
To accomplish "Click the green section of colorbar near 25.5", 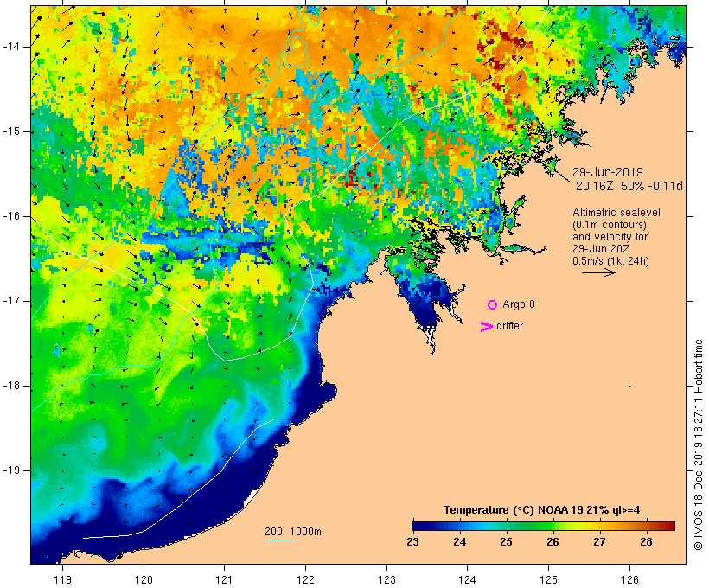I will click(529, 526).
